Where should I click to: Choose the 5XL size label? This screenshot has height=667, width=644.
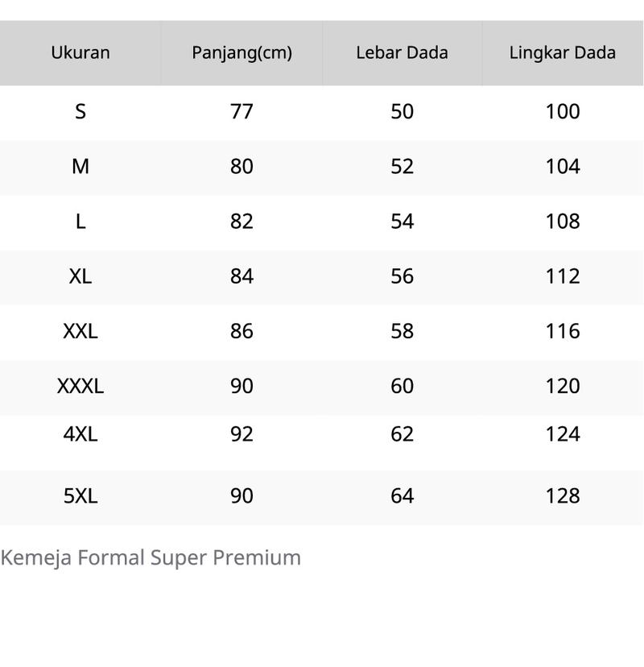click(80, 495)
